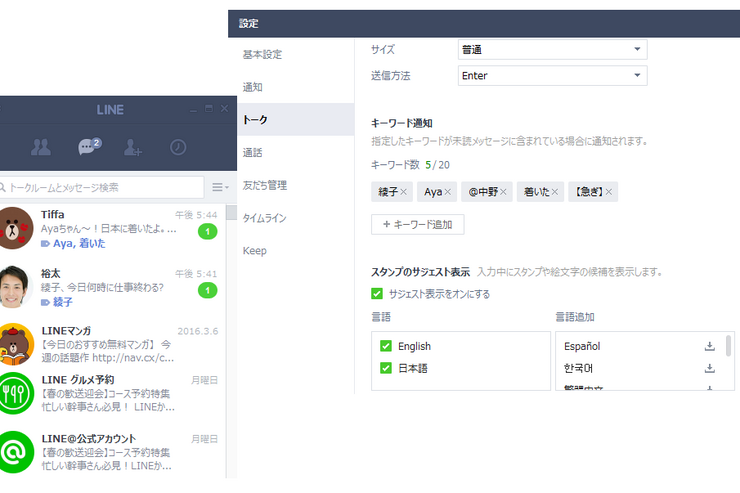Click the talk room search field
Viewport: 740px width, 493px height.
click(101, 187)
